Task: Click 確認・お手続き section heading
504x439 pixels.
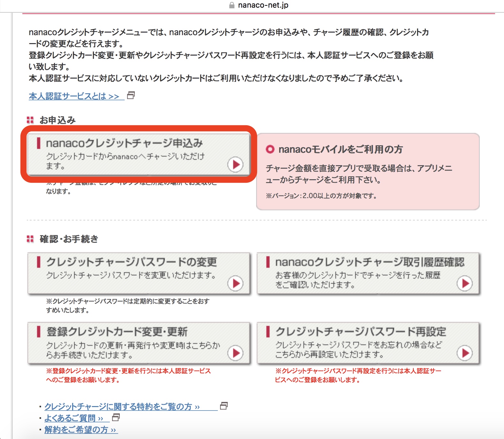Action: click(x=69, y=239)
